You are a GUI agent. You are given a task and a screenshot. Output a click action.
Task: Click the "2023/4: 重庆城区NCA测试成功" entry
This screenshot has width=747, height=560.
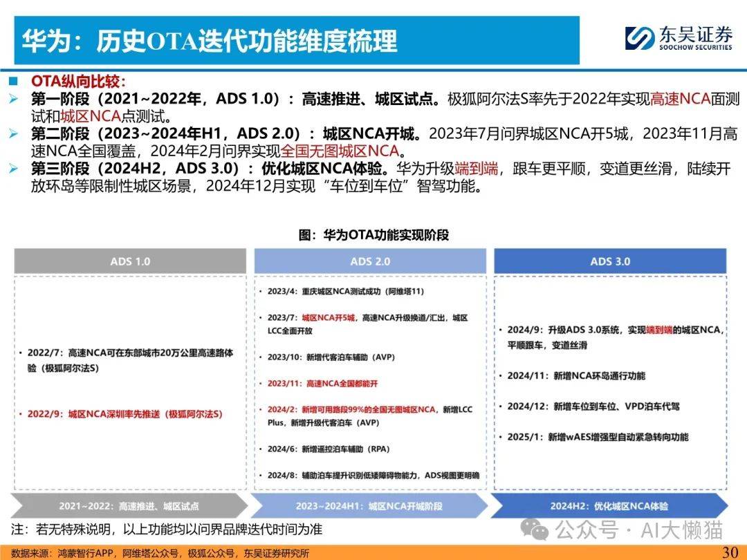point(342,291)
